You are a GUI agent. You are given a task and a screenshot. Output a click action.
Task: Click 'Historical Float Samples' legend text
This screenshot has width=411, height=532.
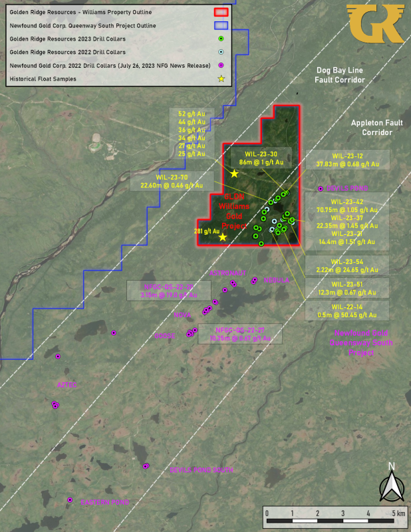(x=43, y=78)
